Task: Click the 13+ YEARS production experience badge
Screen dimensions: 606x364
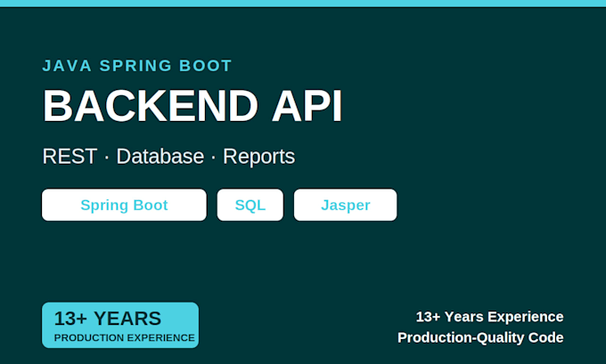Action: pos(120,325)
